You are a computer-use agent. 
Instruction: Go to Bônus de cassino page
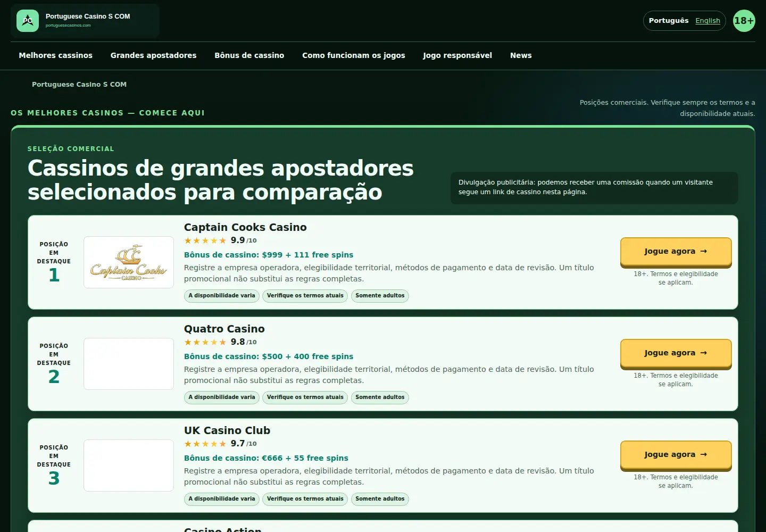point(249,55)
